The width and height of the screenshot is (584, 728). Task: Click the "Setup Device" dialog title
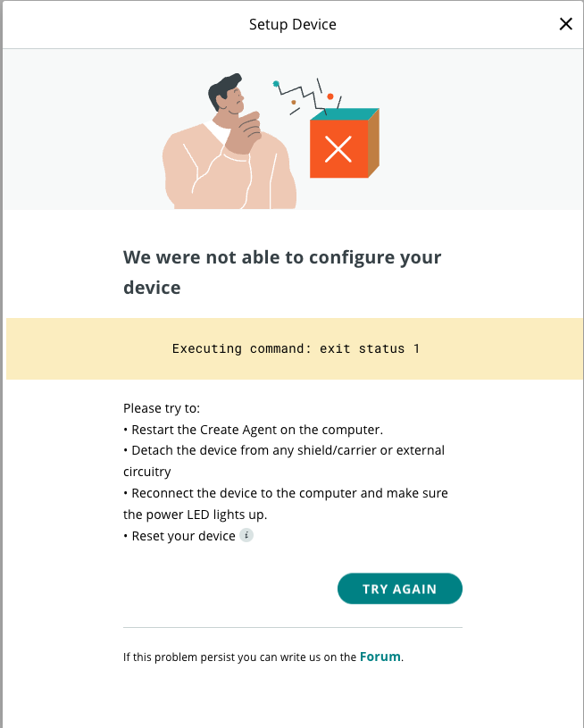pyautogui.click(x=292, y=24)
